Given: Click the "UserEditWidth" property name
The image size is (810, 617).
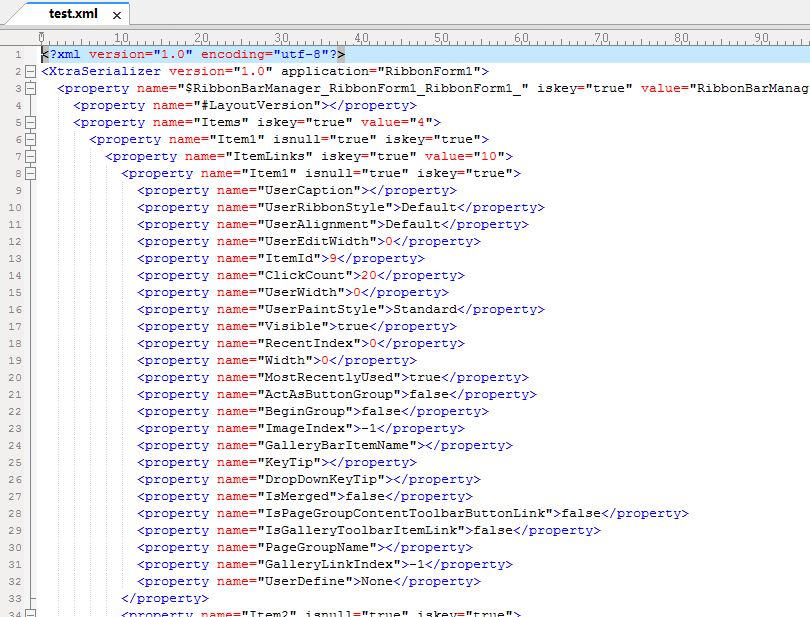Looking at the screenshot, I should 317,242.
